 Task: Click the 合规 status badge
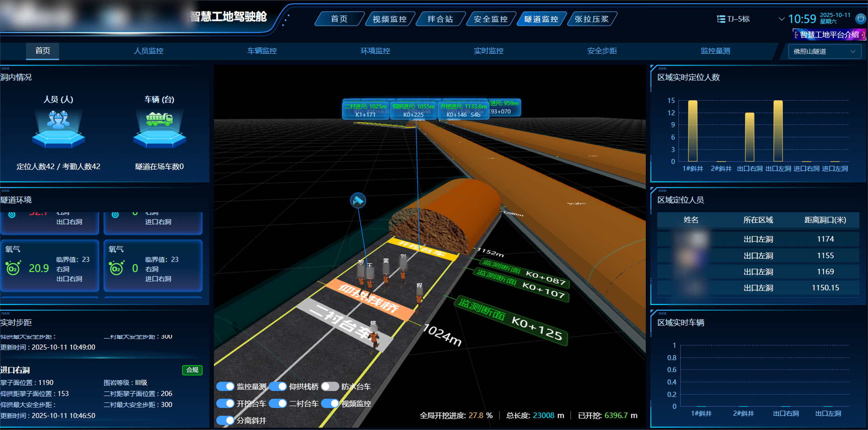click(192, 370)
